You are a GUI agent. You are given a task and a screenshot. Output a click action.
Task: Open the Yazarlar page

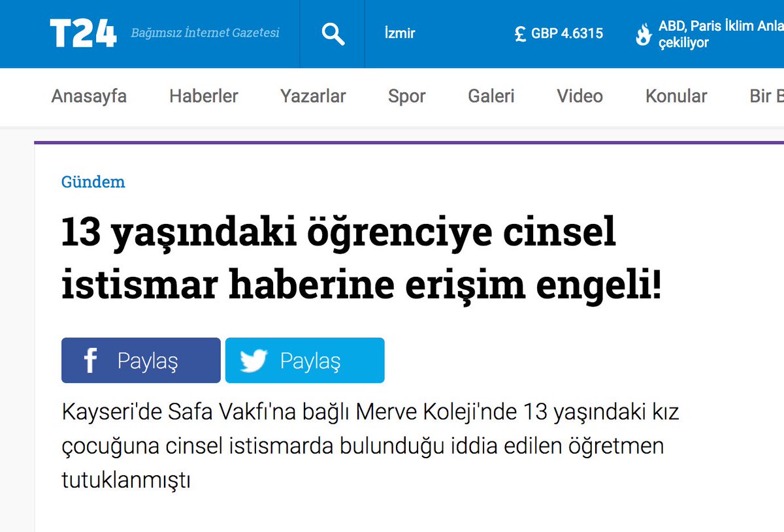[313, 96]
